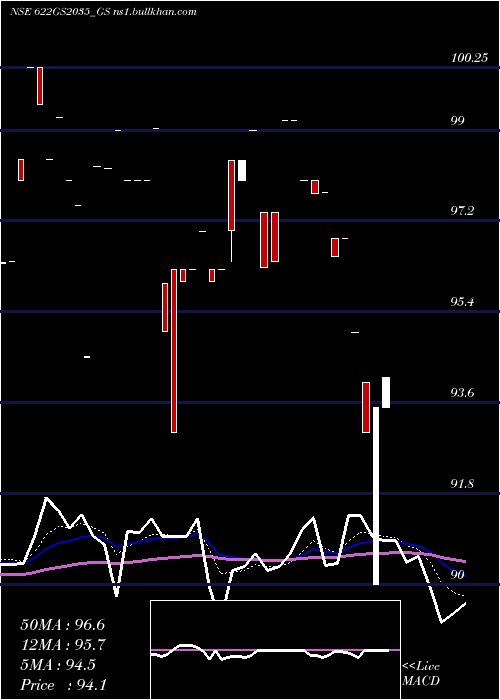Screen dimensions: 500x700
Task: Click the 12MA : 95.7 readout
Action: [x=62, y=645]
